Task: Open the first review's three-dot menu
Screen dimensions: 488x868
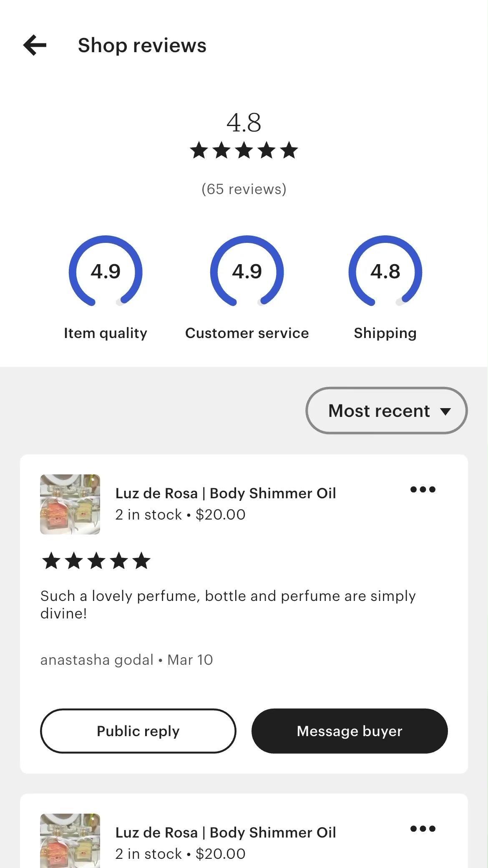Action: [x=423, y=490]
